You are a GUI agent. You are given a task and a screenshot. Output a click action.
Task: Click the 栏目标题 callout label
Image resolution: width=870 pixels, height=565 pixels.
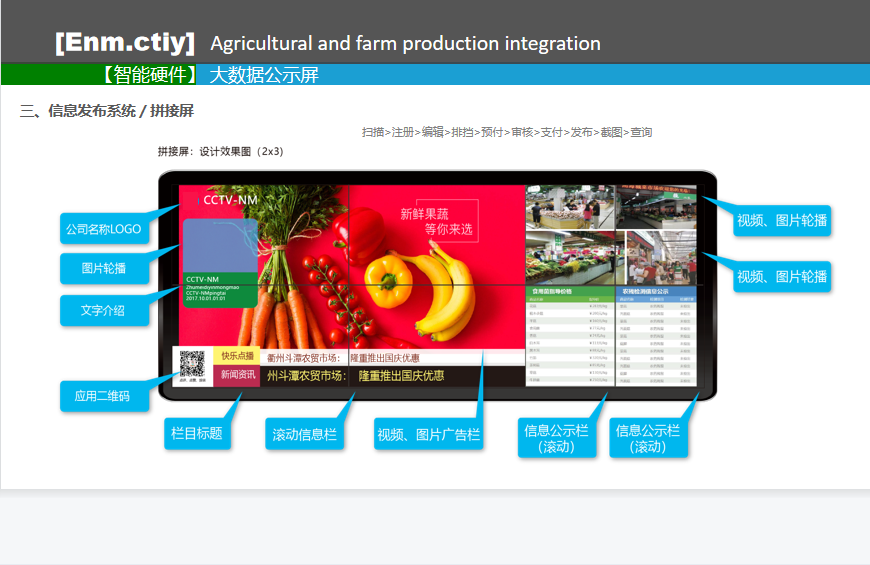tap(196, 434)
